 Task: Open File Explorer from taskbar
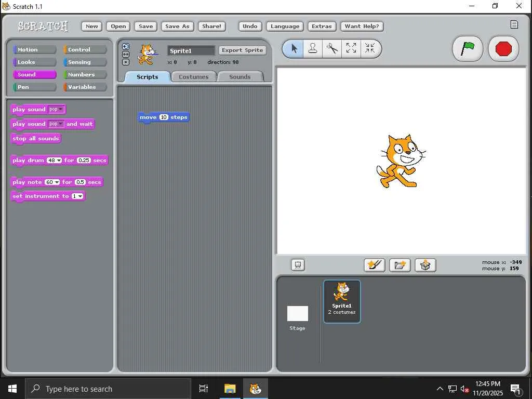230,389
